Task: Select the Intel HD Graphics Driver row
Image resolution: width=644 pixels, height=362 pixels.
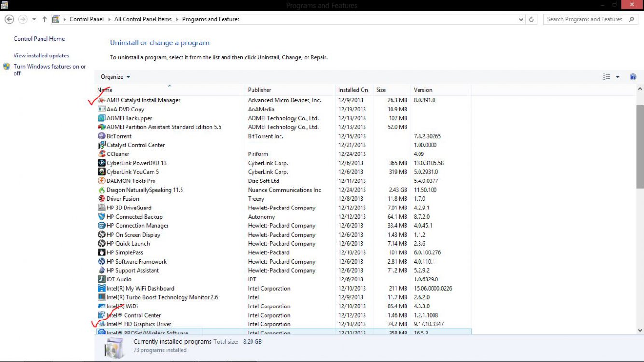Action: [x=283, y=324]
